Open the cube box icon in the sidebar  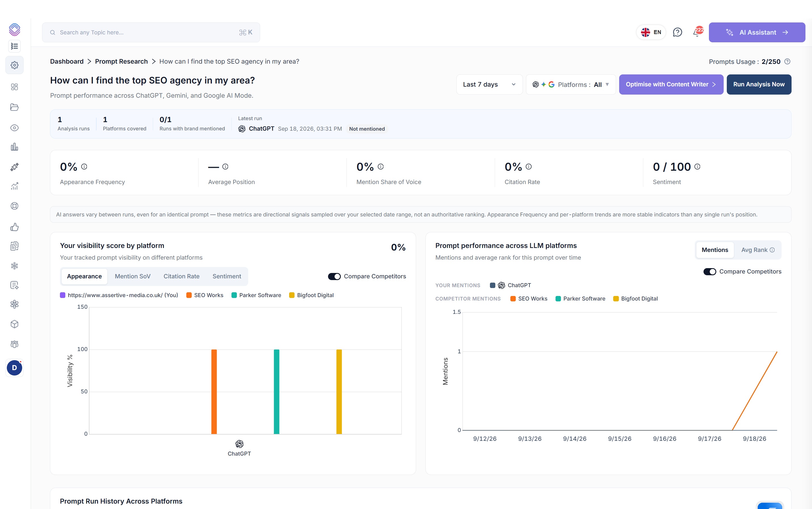14,324
